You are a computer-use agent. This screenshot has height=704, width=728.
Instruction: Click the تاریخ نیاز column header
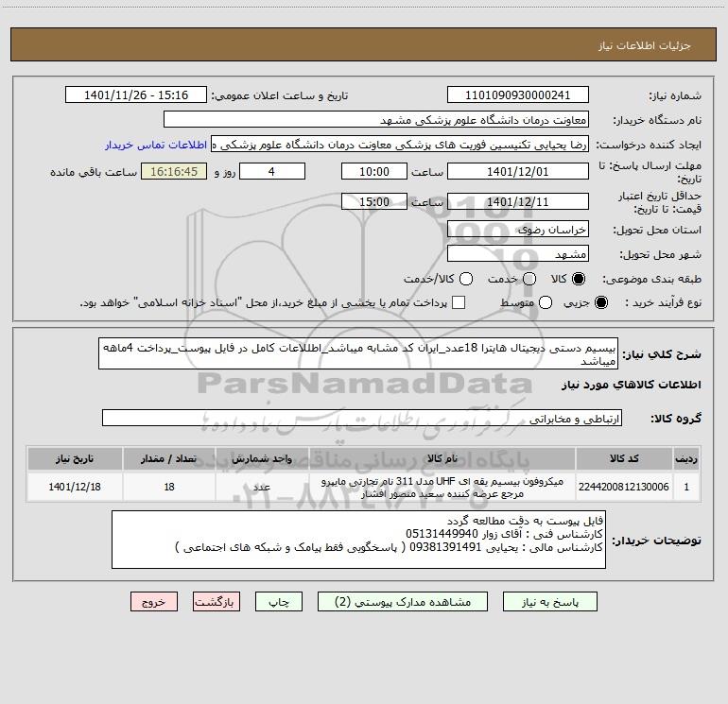click(75, 458)
